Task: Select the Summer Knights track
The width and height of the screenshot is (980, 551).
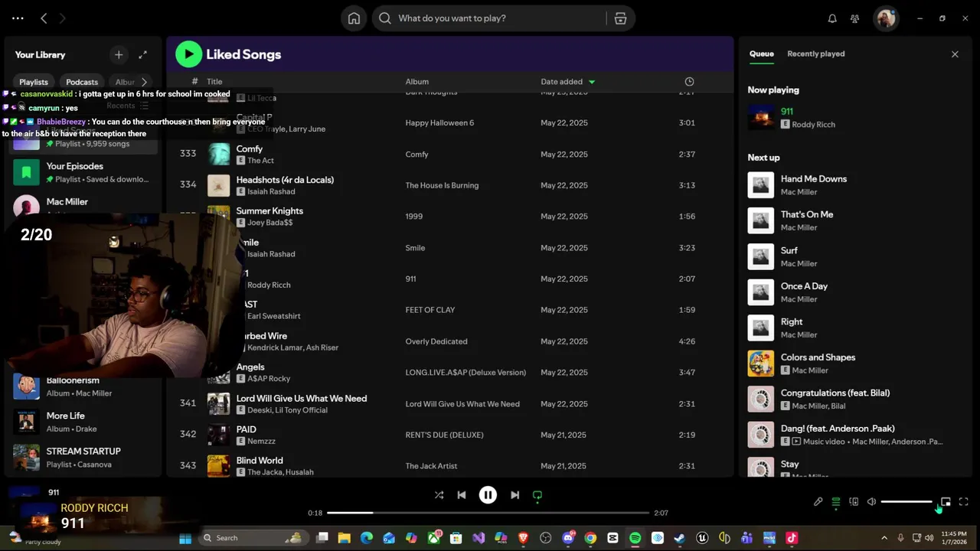Action: (450, 217)
